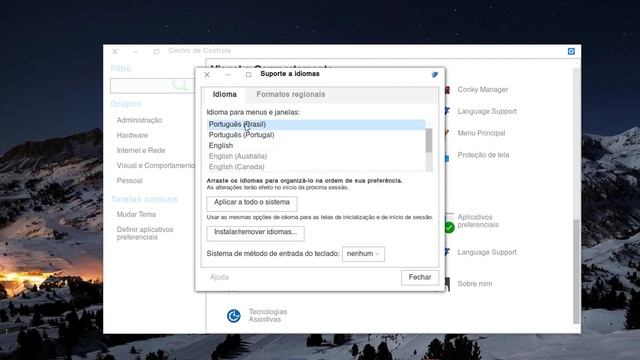Open Aplicativos preferenciais entry label
This screenshot has height=360, width=640.
click(478, 221)
